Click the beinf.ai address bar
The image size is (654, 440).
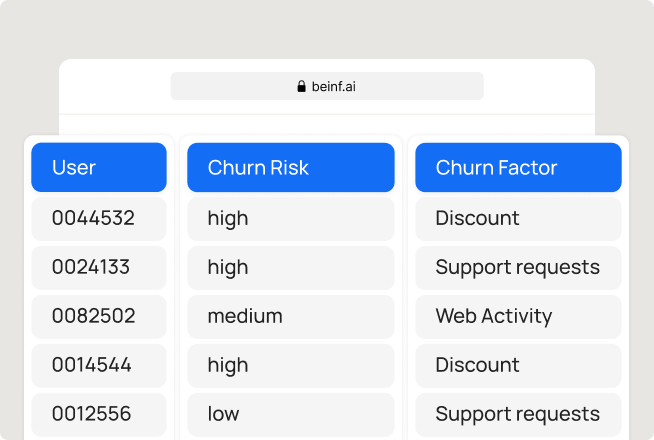327,86
